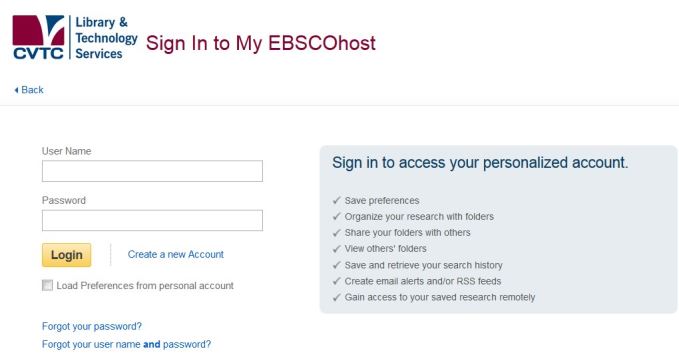
Task: Click the checkmark beside Create email alerts
Action: click(x=337, y=281)
